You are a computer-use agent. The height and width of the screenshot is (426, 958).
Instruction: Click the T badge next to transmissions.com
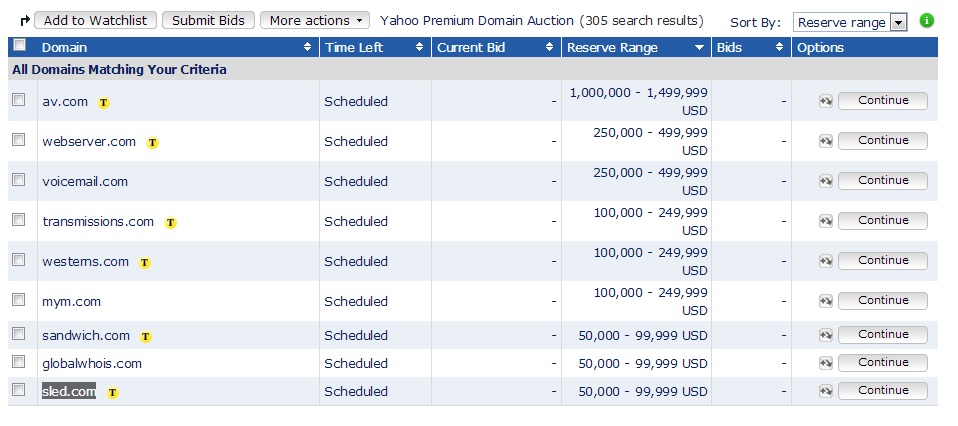pyautogui.click(x=171, y=222)
